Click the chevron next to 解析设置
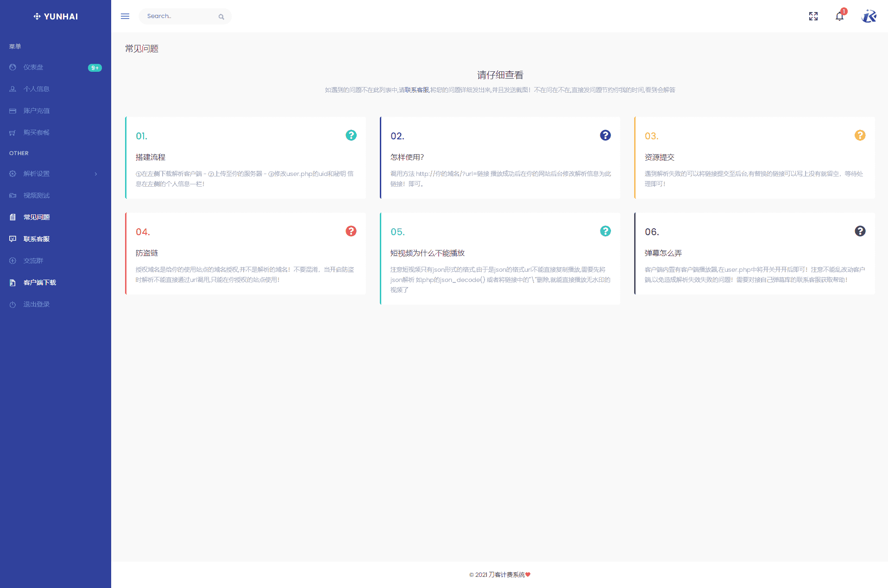The width and height of the screenshot is (888, 588). click(x=96, y=174)
